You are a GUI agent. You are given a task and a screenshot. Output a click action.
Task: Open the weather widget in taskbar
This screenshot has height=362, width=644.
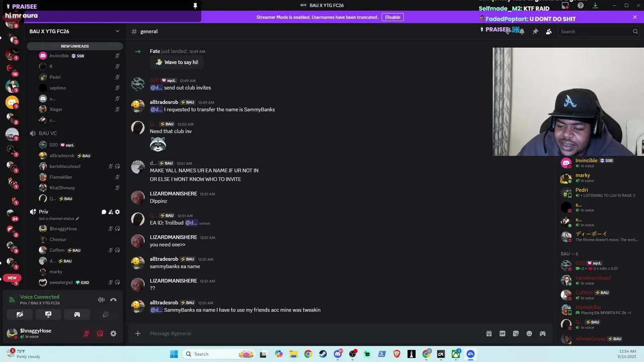(x=23, y=354)
